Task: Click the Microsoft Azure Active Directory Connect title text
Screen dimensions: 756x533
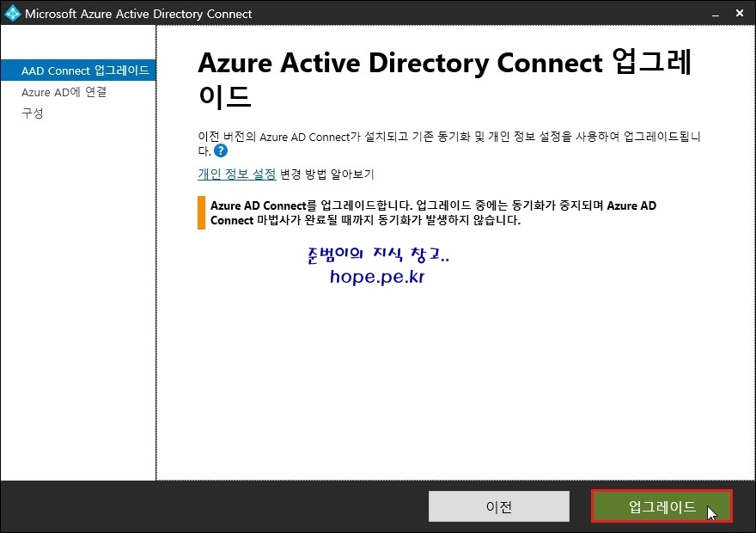Action: (138, 14)
